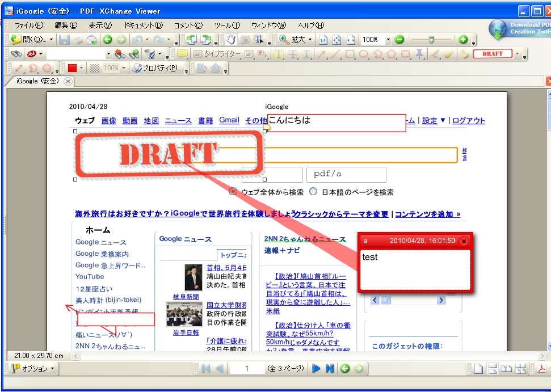Select ウェブ全体から検索 radio button

click(233, 191)
